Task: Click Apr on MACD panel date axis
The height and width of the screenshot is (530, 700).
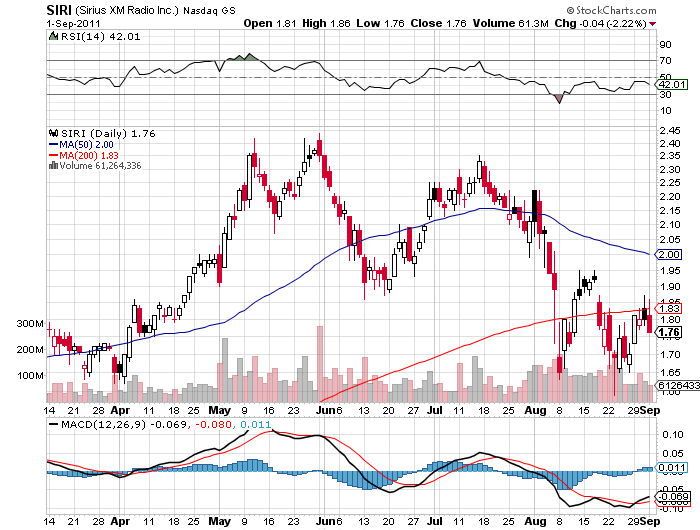Action: [x=120, y=521]
